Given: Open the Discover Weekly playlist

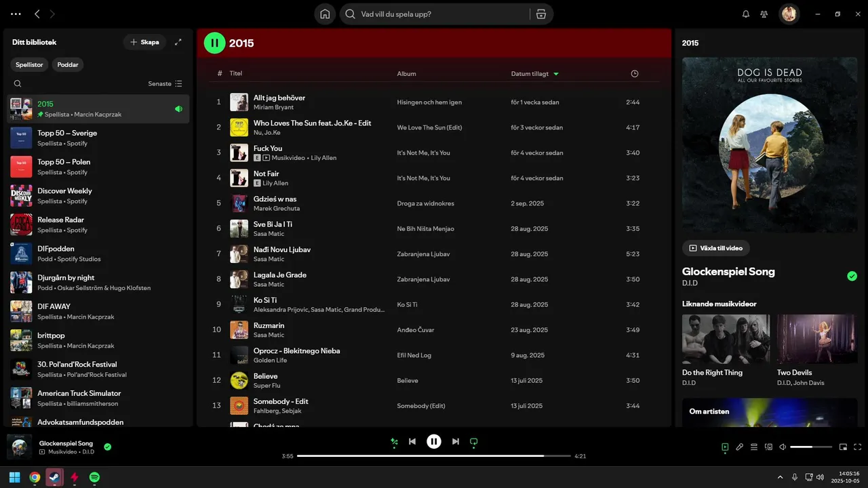Looking at the screenshot, I should [98, 195].
